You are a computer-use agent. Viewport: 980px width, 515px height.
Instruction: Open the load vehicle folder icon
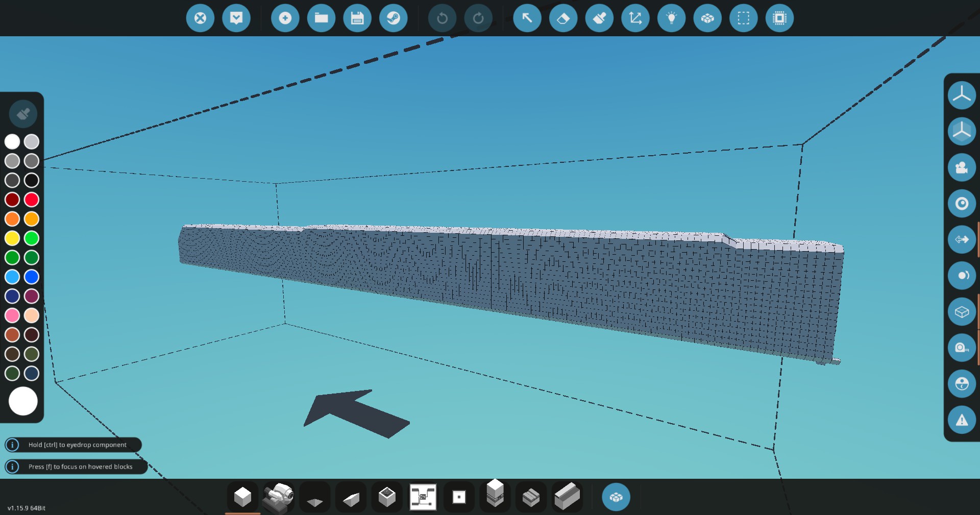click(321, 18)
